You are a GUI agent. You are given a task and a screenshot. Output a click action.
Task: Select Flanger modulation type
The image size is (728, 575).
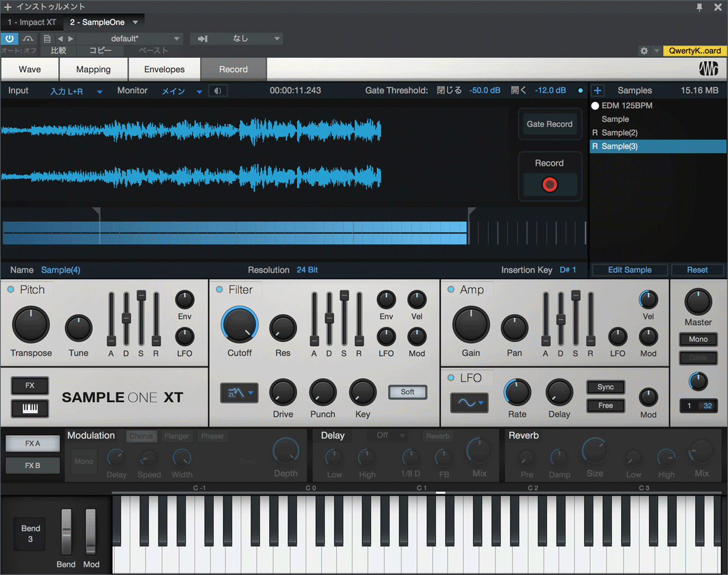(177, 436)
